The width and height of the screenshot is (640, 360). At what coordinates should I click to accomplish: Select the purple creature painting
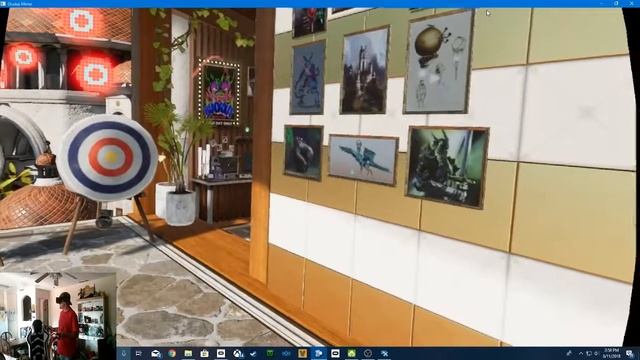tap(308, 78)
